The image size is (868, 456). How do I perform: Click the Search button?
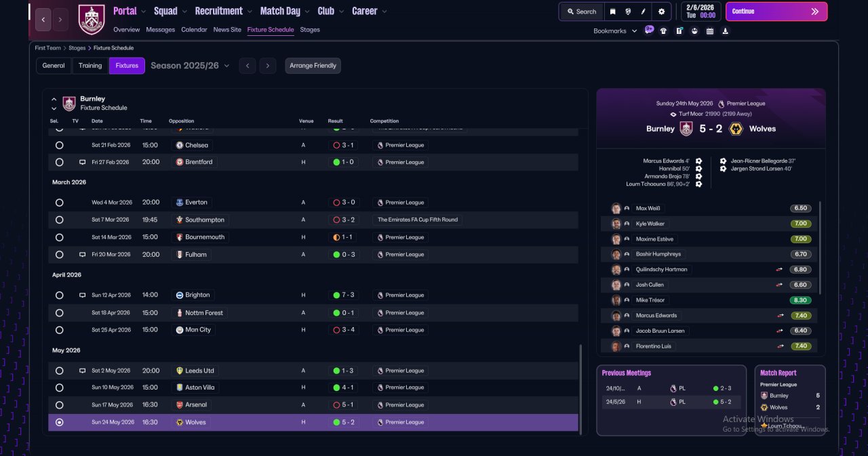click(x=582, y=12)
